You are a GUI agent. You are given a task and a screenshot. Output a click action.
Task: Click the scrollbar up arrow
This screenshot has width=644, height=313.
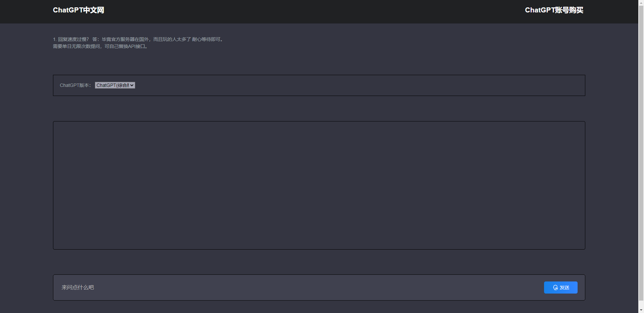click(x=641, y=2)
